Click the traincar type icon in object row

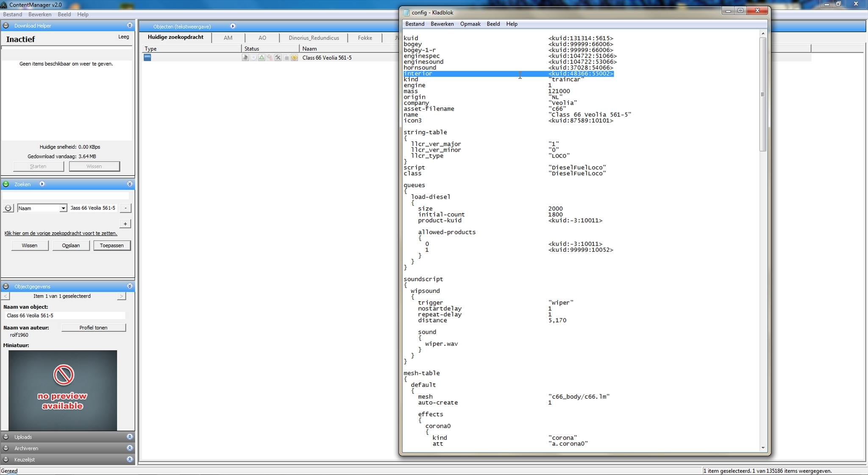click(x=147, y=58)
